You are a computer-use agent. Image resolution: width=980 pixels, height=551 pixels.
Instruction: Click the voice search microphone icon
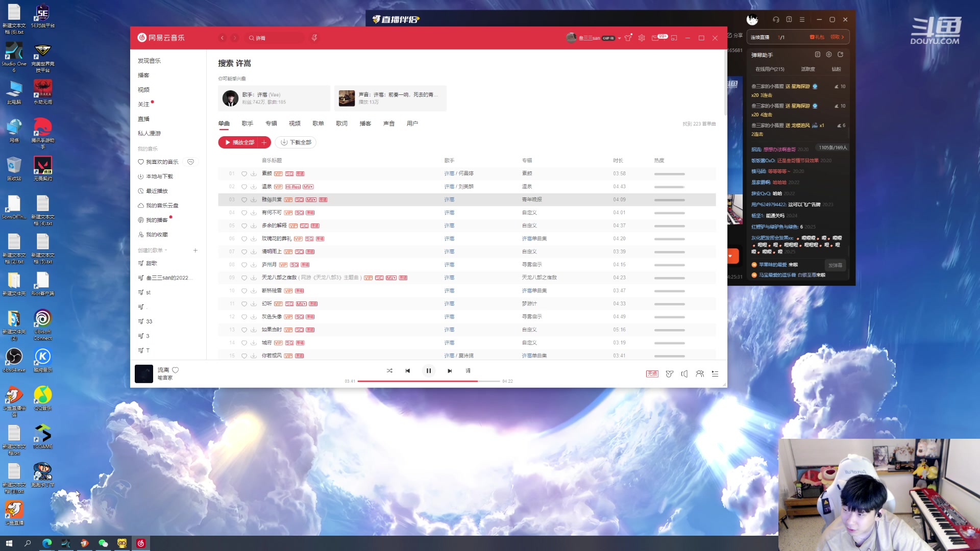coord(314,38)
